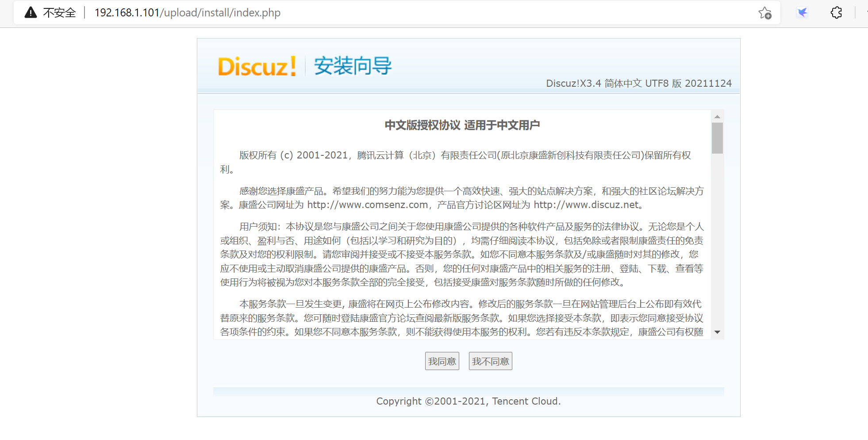The image size is (868, 440).
Task: Open the extensions puzzle icon
Action: pos(836,12)
